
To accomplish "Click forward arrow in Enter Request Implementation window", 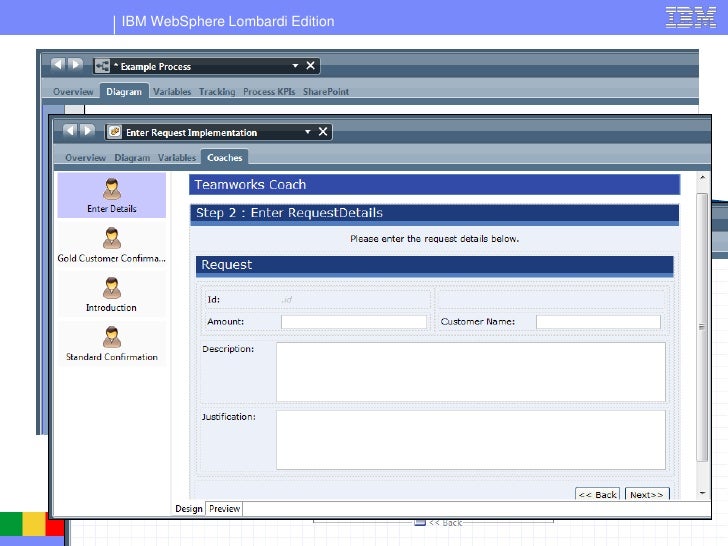I will click(87, 130).
